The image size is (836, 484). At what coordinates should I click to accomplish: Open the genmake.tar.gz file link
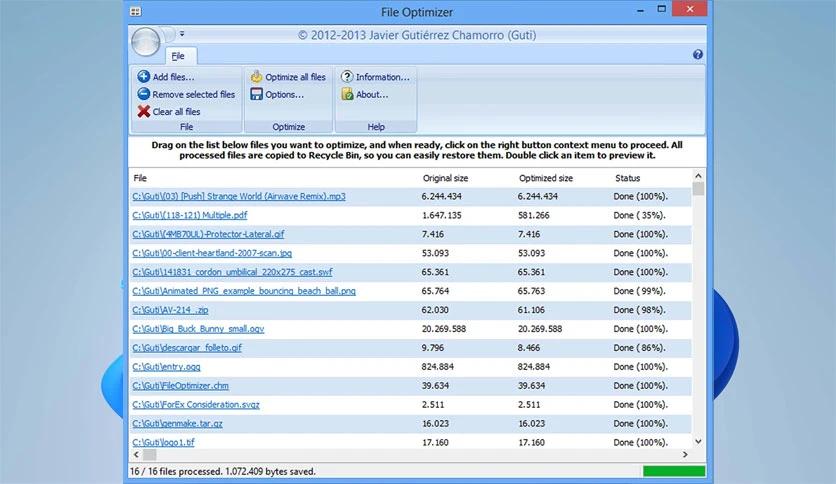coord(177,423)
